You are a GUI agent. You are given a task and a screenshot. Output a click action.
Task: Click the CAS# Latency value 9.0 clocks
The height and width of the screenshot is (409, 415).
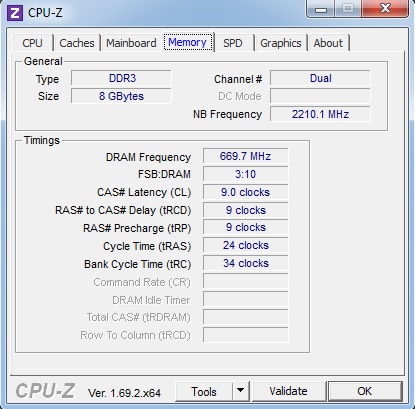click(x=245, y=192)
